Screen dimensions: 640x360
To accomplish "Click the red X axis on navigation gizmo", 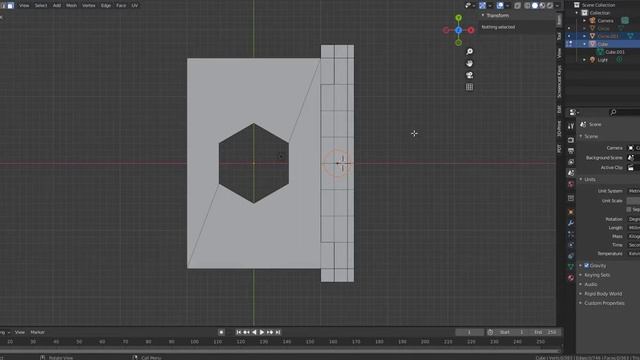I will pos(471,30).
